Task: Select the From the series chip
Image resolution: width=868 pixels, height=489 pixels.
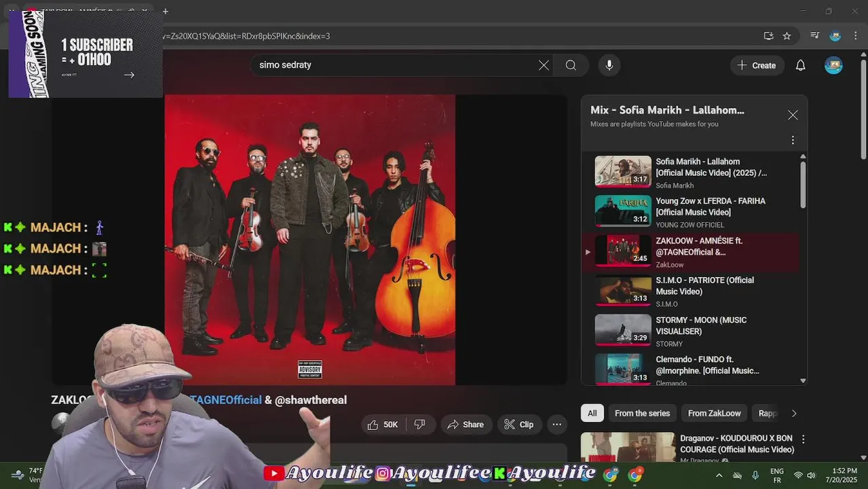Action: coord(642,413)
